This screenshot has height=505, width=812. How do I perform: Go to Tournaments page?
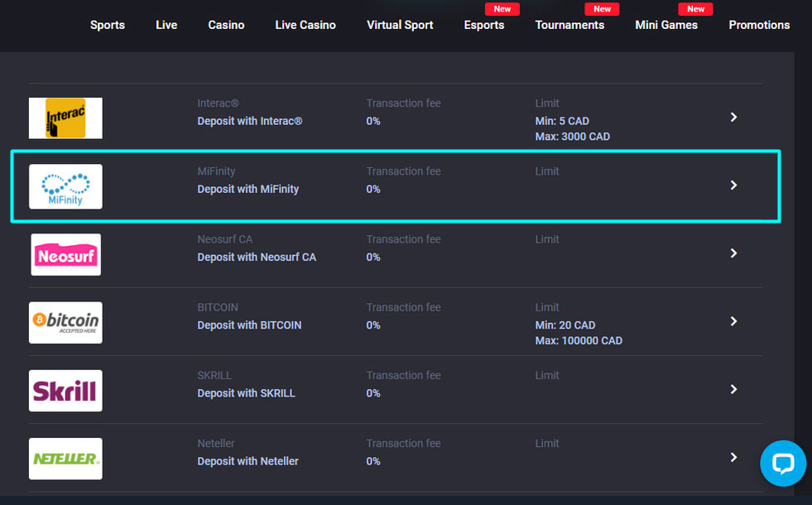coord(569,25)
